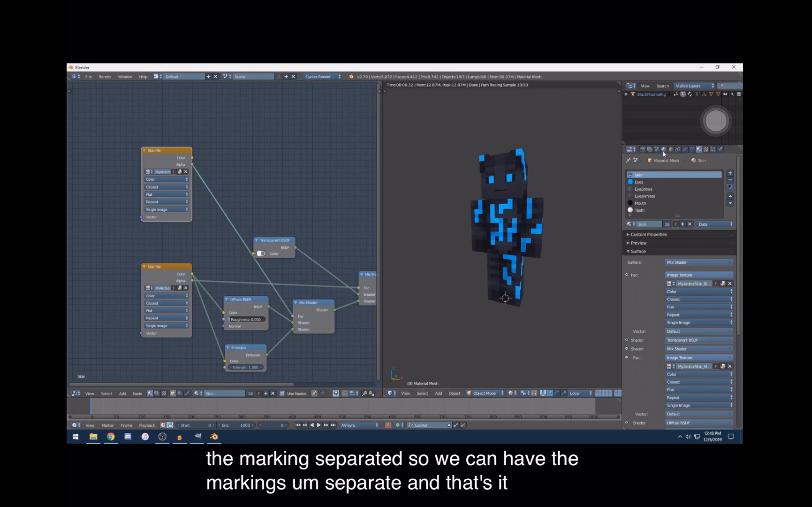The image size is (812, 507).
Task: Open the Scene properties tab
Action: coord(657,149)
